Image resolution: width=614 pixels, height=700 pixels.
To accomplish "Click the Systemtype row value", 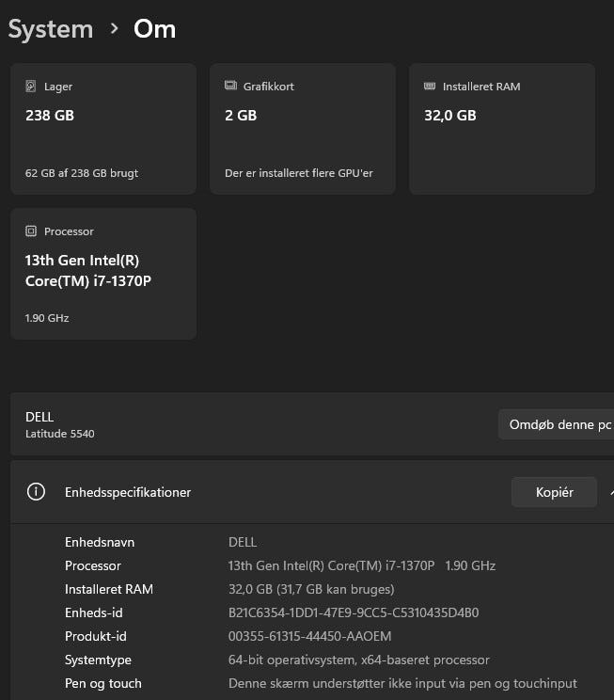I will [358, 660].
